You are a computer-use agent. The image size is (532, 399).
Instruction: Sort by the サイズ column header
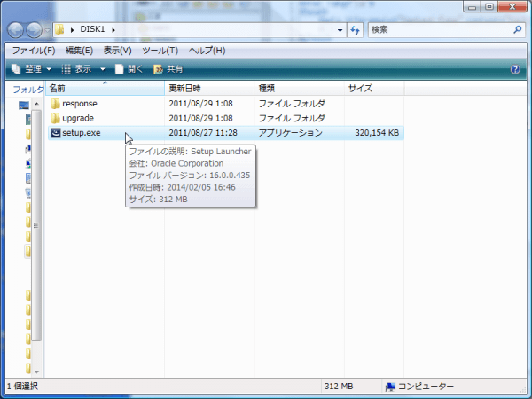click(x=374, y=89)
